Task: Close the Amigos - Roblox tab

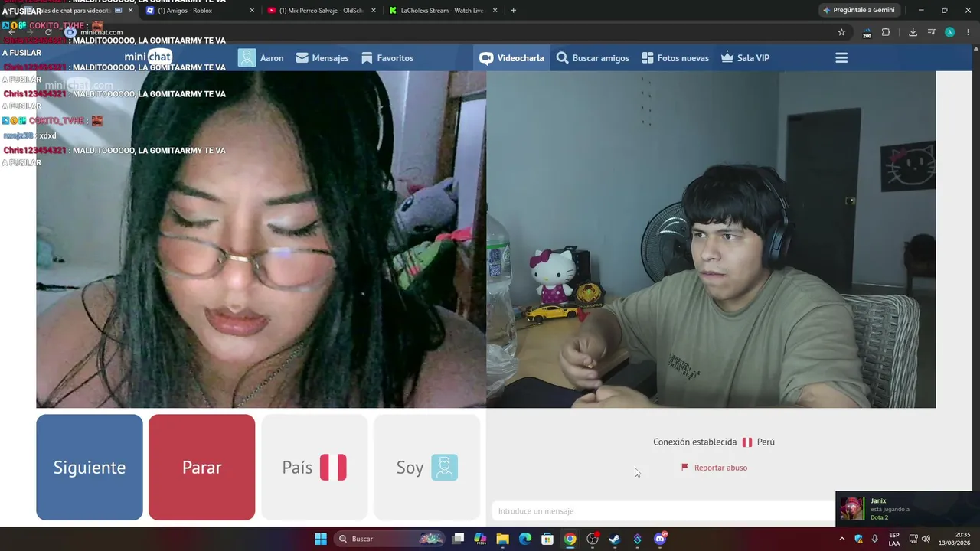Action: coord(252,11)
